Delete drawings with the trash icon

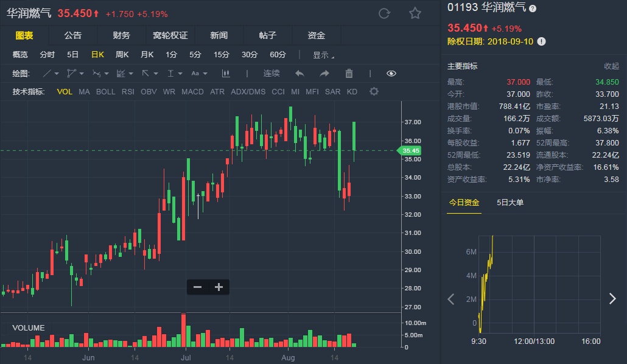pos(349,74)
